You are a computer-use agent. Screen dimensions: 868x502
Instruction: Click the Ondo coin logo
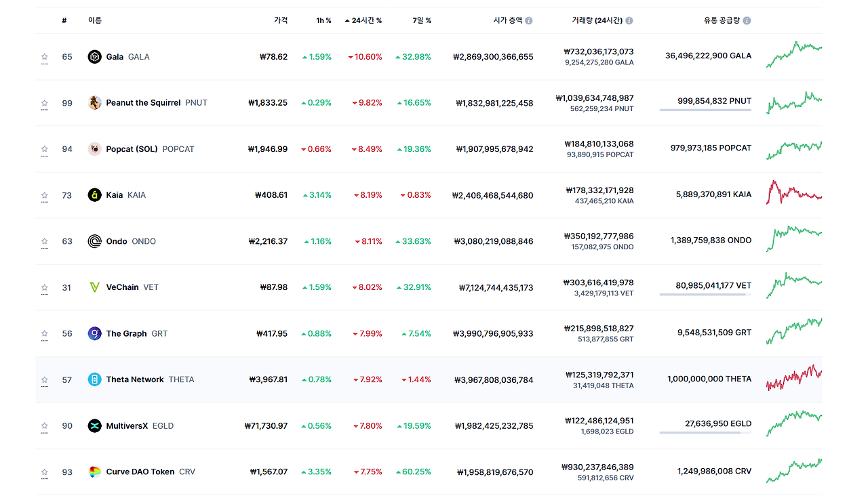(x=94, y=241)
